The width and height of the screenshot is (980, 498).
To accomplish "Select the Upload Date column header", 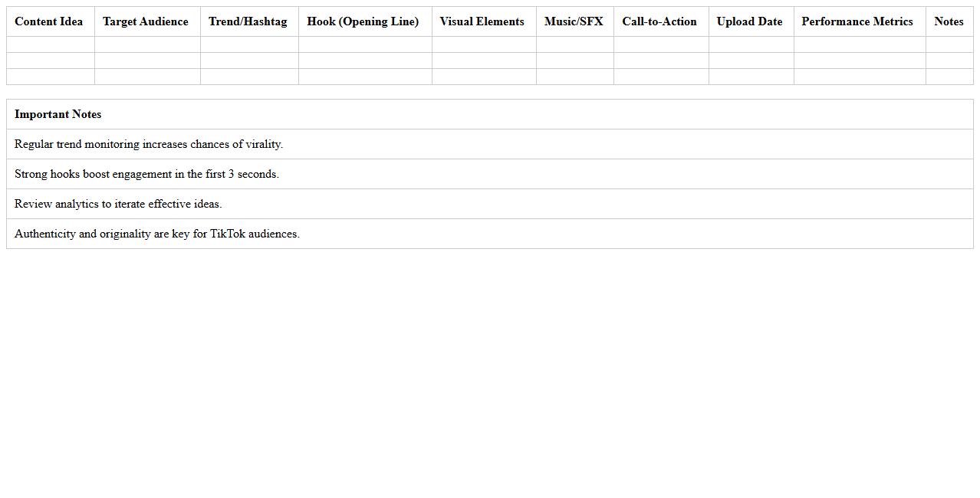I will pos(749,21).
